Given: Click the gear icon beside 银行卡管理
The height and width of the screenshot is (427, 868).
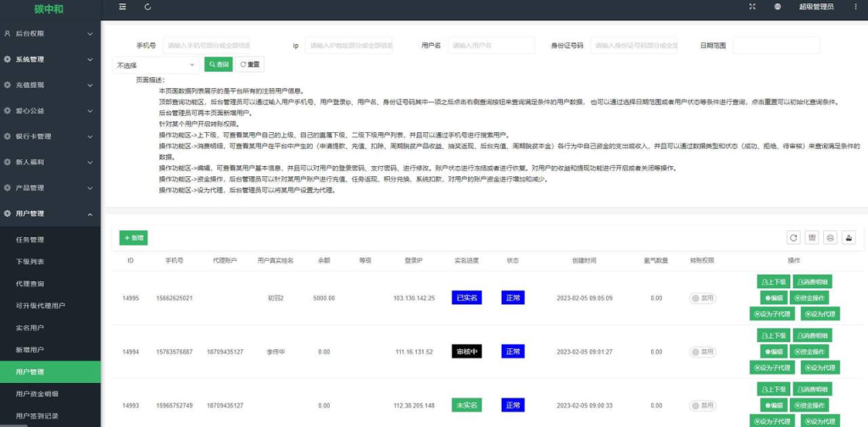Looking at the screenshot, I should (7, 136).
